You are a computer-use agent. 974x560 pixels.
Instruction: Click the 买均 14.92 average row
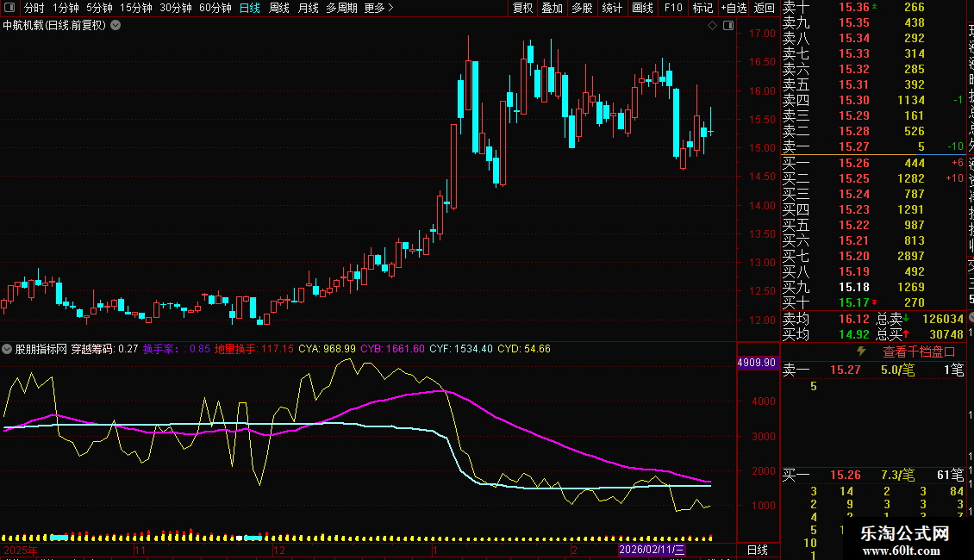coord(826,334)
